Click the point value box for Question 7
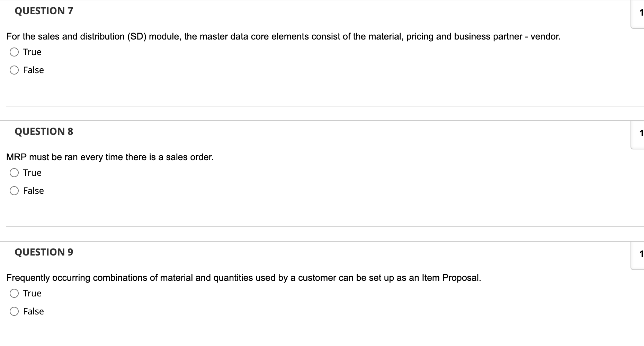 (638, 13)
